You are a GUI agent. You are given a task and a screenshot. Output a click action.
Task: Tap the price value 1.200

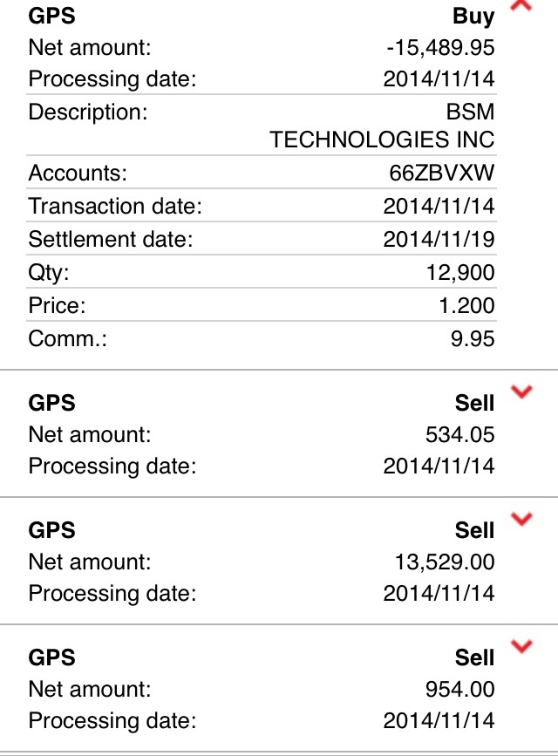pos(465,306)
